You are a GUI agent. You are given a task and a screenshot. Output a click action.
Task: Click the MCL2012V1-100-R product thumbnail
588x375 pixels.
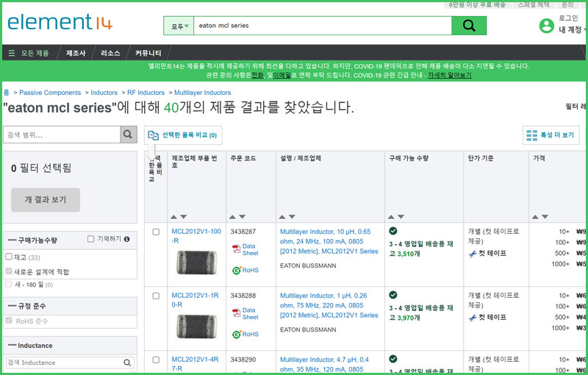196,262
